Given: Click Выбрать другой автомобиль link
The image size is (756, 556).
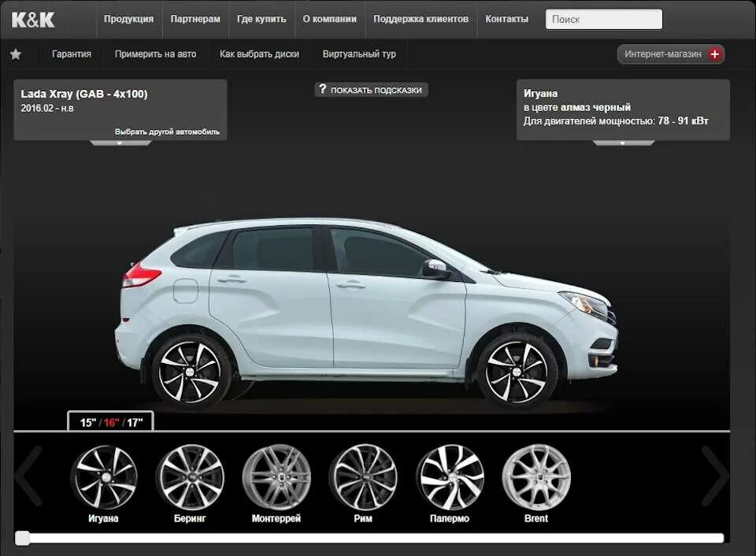Looking at the screenshot, I should [167, 132].
